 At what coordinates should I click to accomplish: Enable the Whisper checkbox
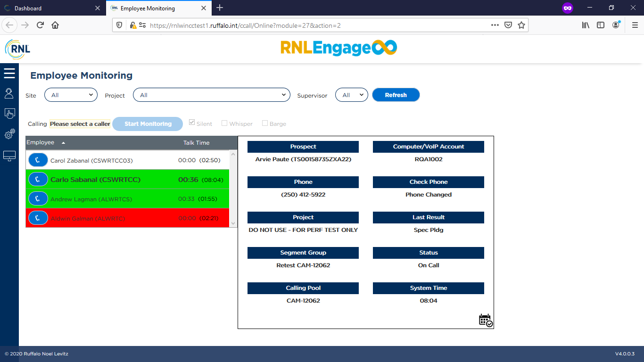[x=224, y=123]
